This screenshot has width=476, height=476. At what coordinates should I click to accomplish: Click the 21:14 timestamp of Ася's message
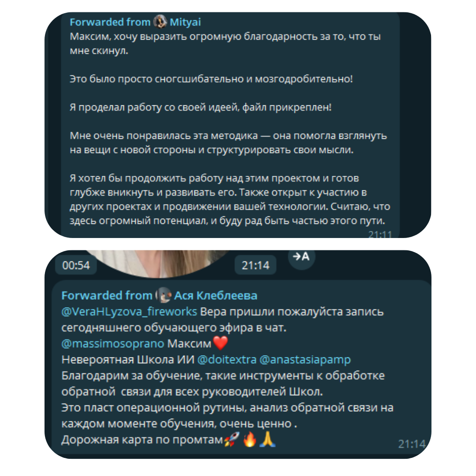click(x=412, y=444)
